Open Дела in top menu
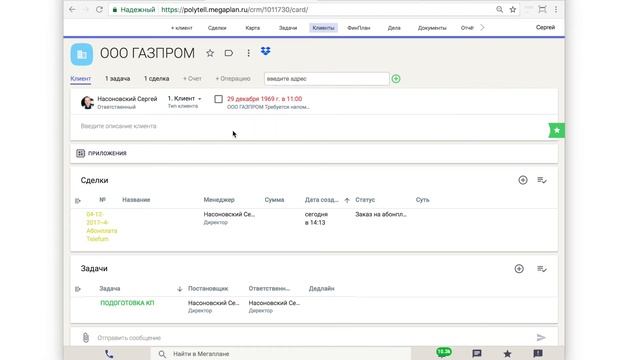 pyautogui.click(x=394, y=28)
